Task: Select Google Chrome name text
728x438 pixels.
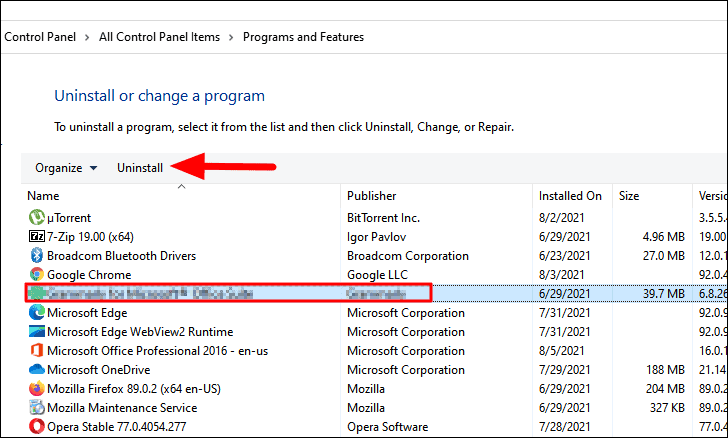Action: (x=89, y=275)
